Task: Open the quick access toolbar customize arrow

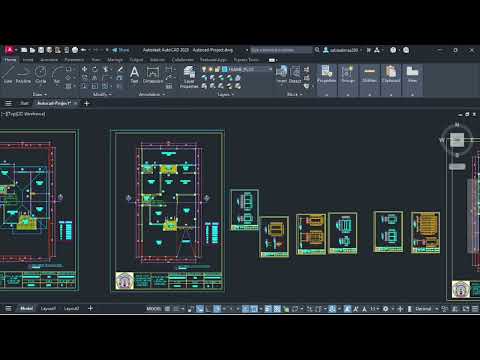Action: coord(107,50)
